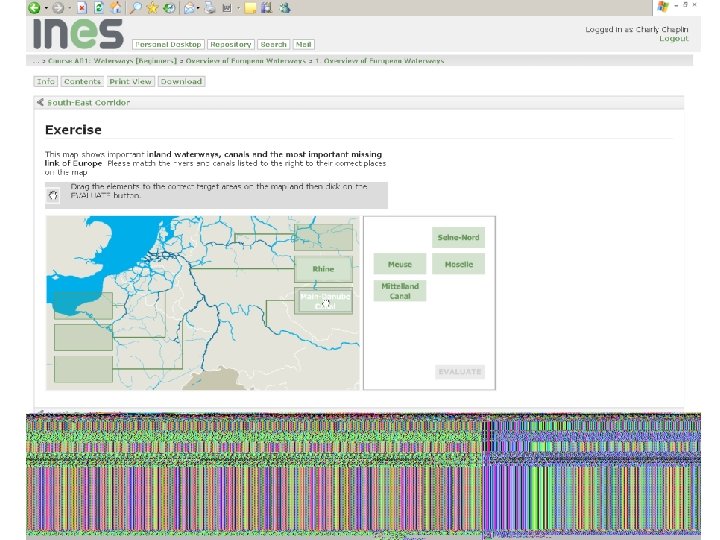
Task: Click the Contents button
Action: pyautogui.click(x=82, y=81)
